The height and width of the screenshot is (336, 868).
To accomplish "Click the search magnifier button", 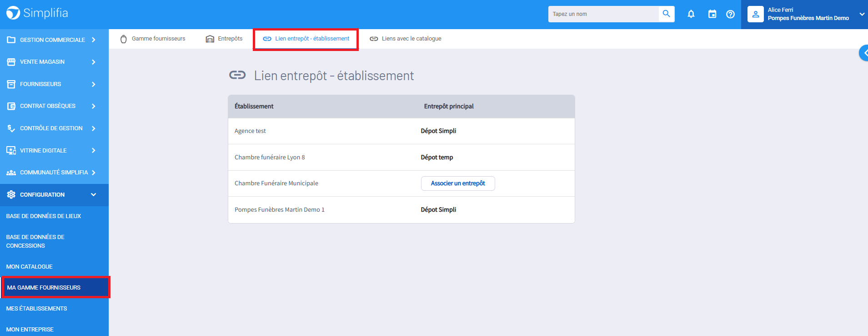I will pos(666,14).
